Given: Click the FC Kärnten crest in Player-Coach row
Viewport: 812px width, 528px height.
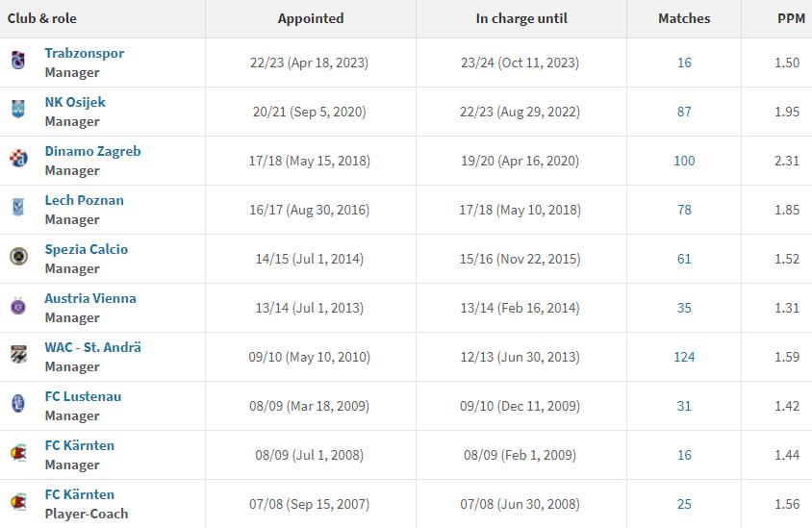Looking at the screenshot, I should tap(18, 503).
